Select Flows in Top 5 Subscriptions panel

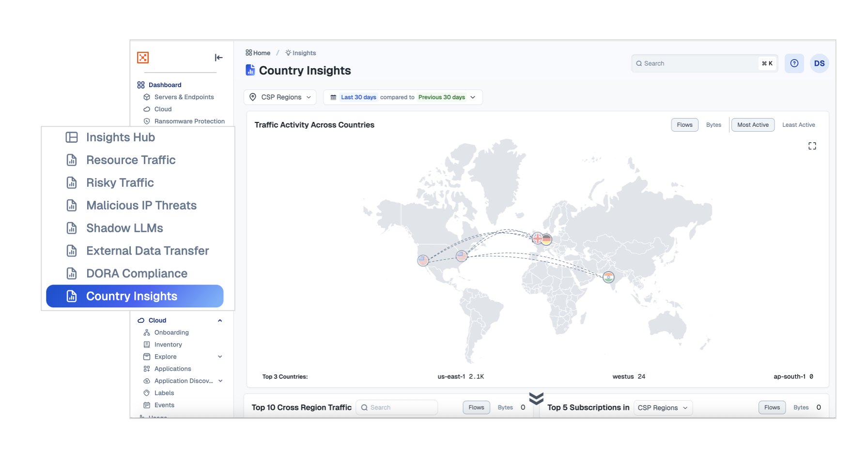(x=772, y=407)
